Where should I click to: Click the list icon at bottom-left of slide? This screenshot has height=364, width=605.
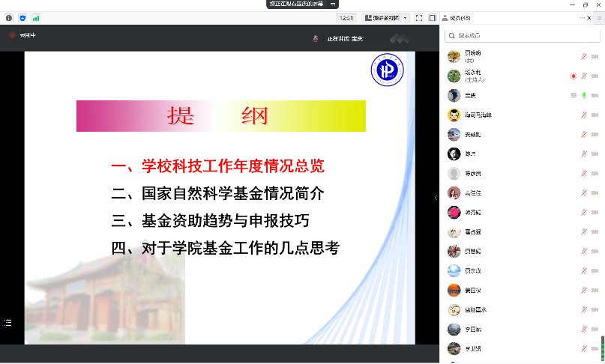[x=8, y=322]
